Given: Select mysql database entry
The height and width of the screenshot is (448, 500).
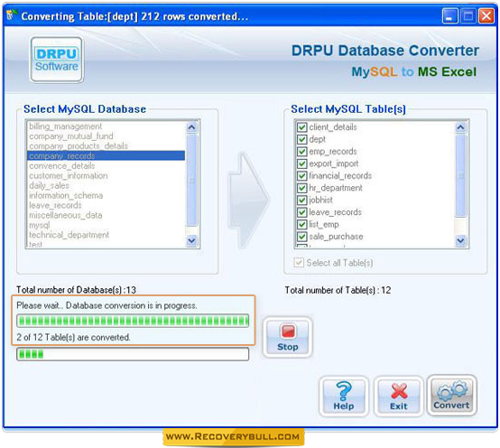Looking at the screenshot, I should point(106,225).
